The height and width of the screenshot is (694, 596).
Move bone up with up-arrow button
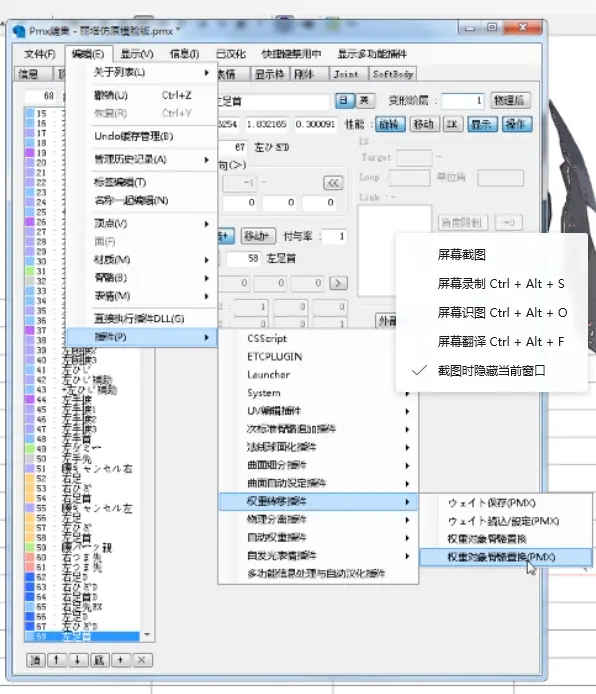[56, 660]
